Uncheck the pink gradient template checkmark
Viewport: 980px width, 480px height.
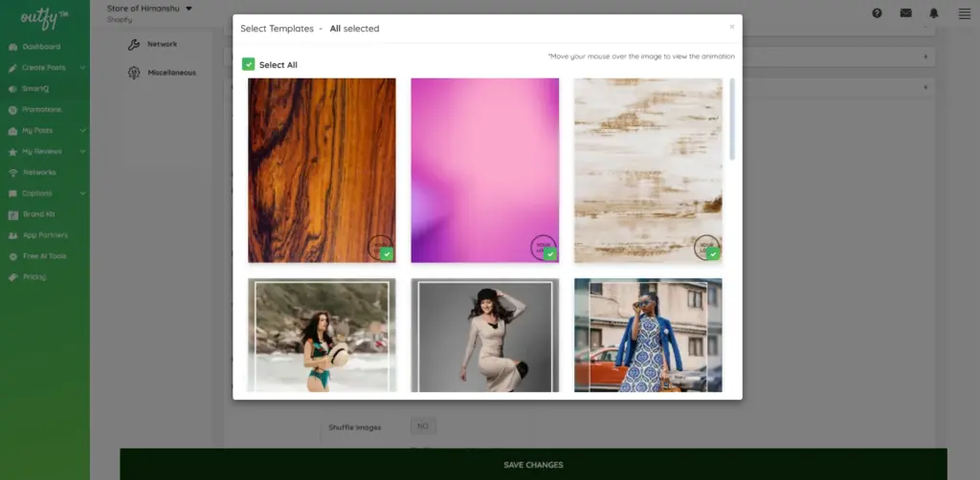tap(549, 254)
